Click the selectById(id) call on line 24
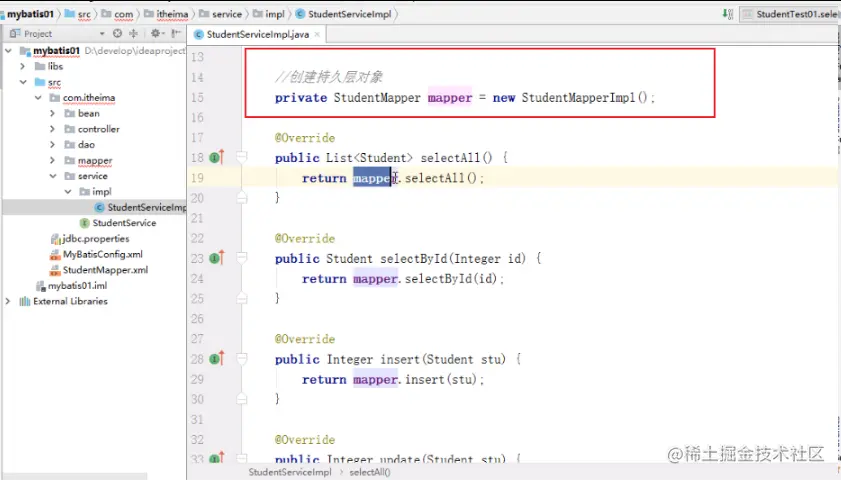This screenshot has height=480, width=841. [451, 278]
